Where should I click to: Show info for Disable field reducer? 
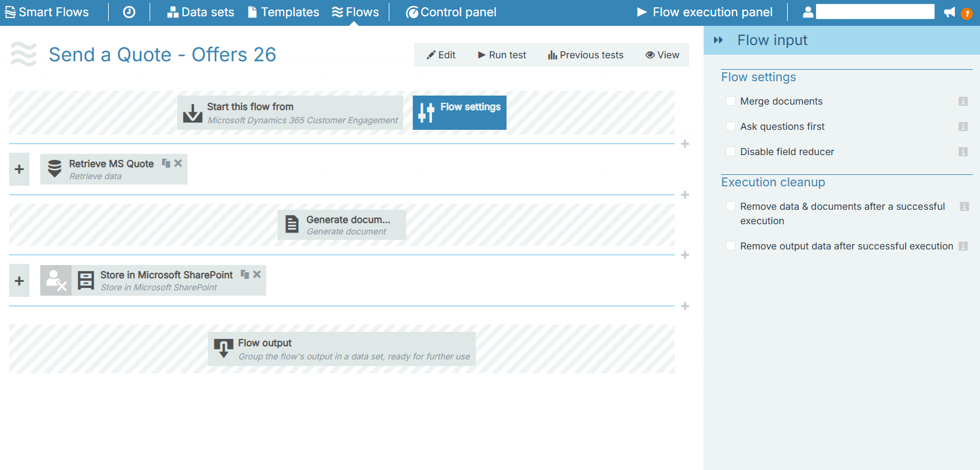pyautogui.click(x=963, y=152)
